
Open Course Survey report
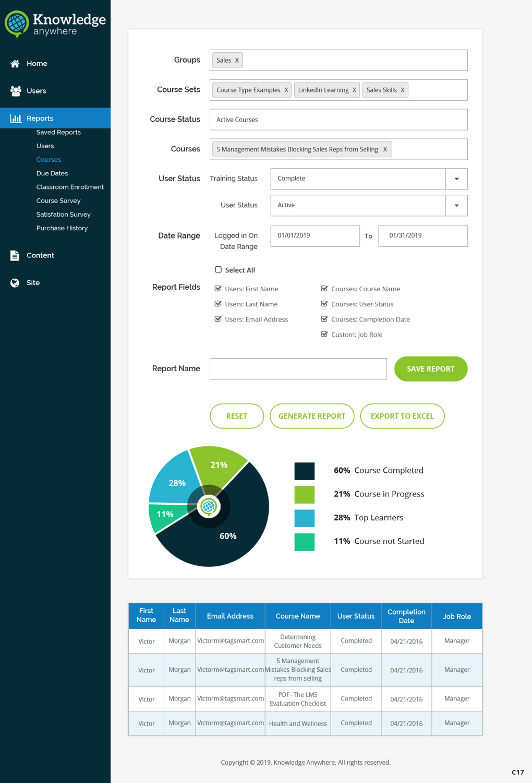58,201
